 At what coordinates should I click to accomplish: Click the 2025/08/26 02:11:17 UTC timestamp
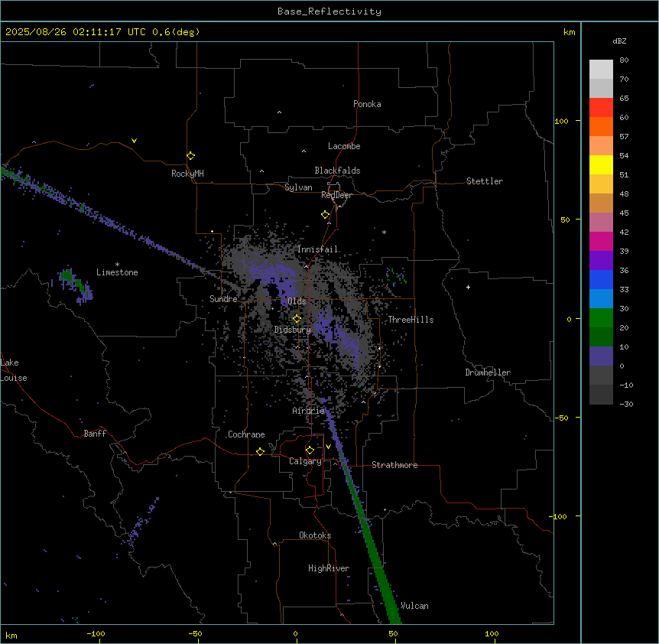(76, 32)
